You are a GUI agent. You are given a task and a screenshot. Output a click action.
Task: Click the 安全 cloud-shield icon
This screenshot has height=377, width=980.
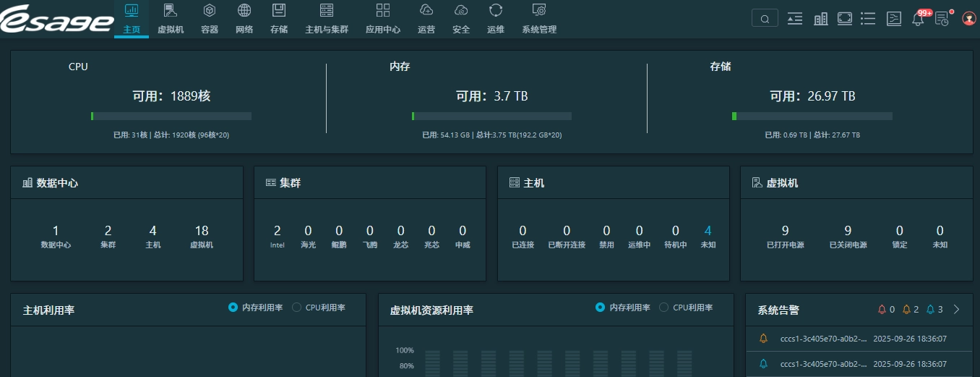click(461, 10)
